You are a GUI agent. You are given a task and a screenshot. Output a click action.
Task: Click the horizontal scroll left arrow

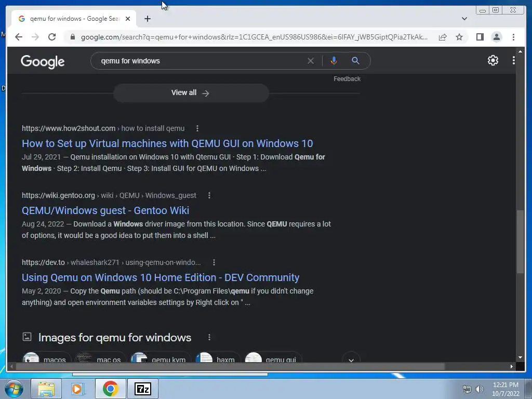click(11, 366)
